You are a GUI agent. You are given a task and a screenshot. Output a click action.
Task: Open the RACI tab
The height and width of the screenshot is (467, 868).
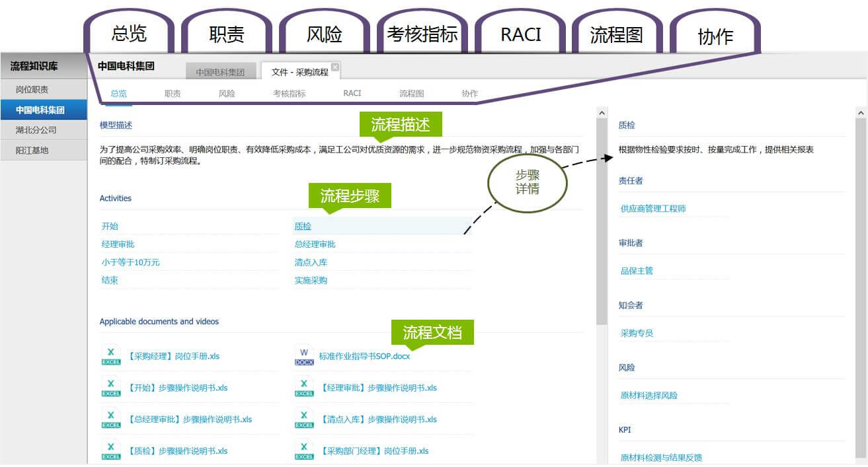pos(352,94)
